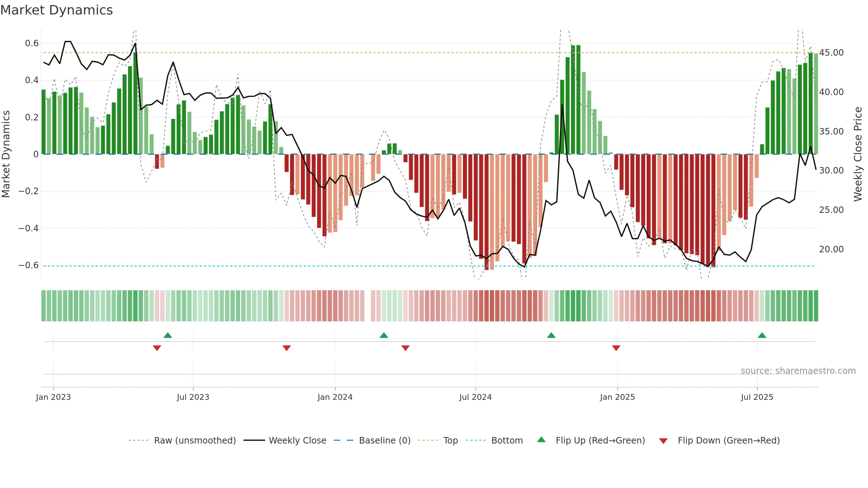
Task: Select flip-up marker at Jul 2025
Action: [x=762, y=335]
